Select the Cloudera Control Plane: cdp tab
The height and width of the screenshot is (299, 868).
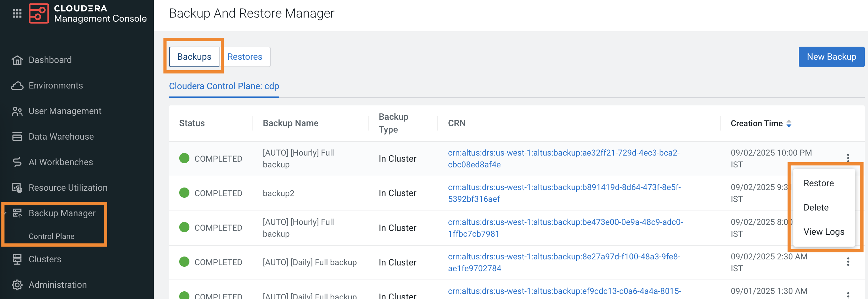[x=224, y=86]
